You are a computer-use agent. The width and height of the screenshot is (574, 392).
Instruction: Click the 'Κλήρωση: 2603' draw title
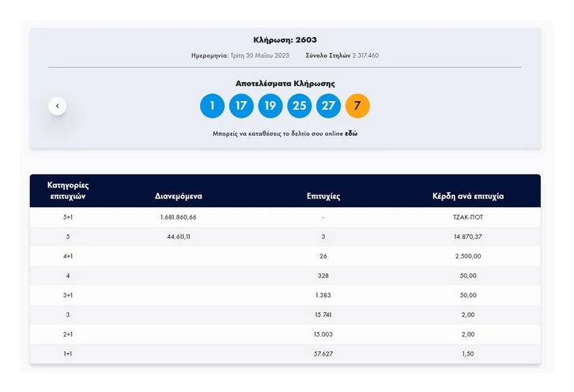(x=285, y=40)
